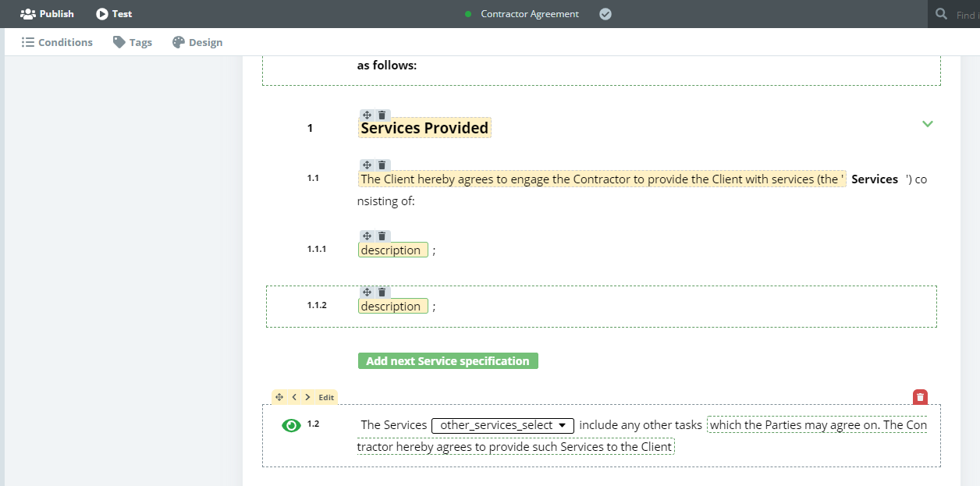Screen dimensions: 980x486
Task: Click the move icon in clause 1.2 toolbar
Action: click(x=279, y=397)
